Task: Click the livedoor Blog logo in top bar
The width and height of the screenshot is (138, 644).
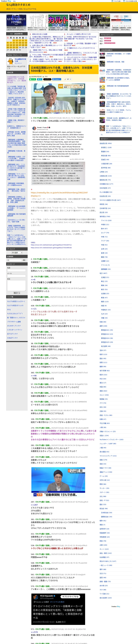Action: pos(6,1)
